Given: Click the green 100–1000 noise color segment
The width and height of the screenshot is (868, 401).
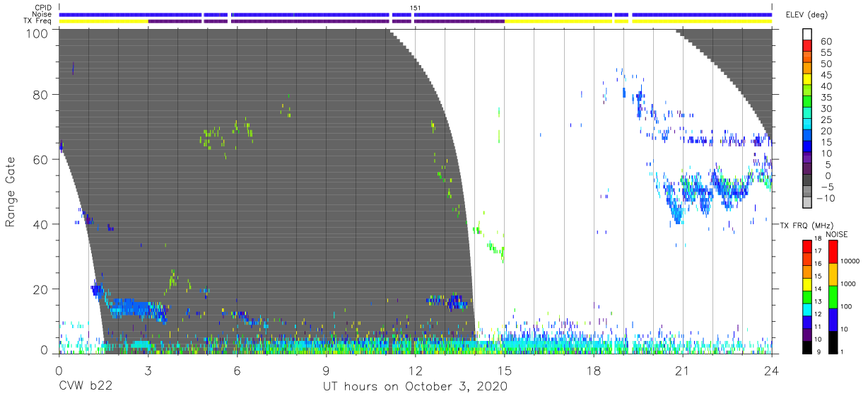Looking at the screenshot, I should tap(833, 297).
